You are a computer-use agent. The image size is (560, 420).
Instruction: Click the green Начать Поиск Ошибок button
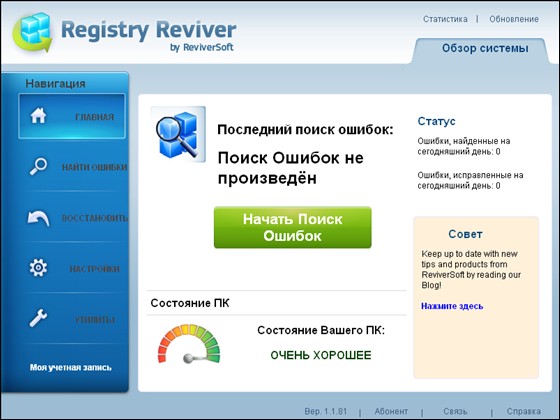pyautogui.click(x=292, y=227)
